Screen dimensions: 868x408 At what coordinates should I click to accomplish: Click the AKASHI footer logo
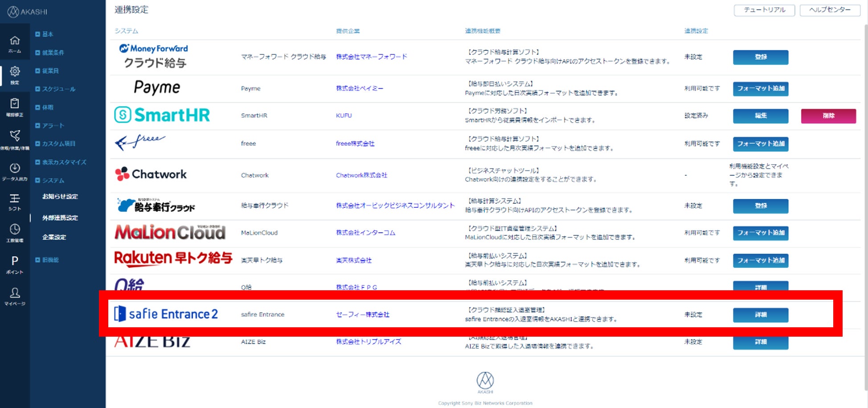(485, 383)
